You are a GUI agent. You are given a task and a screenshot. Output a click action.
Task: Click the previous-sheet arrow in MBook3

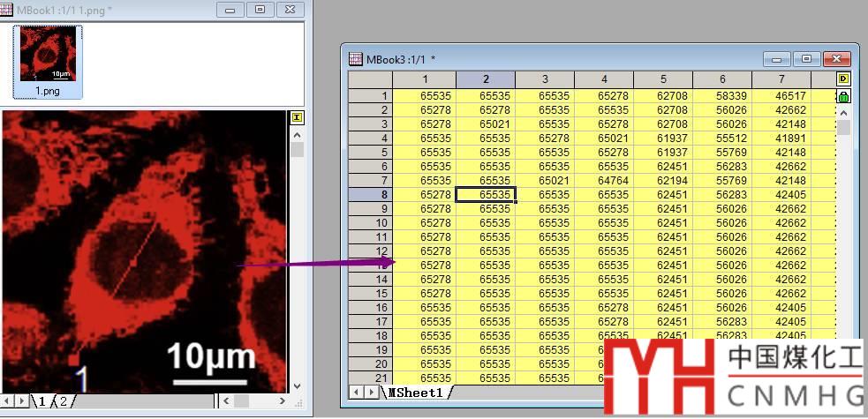357,392
